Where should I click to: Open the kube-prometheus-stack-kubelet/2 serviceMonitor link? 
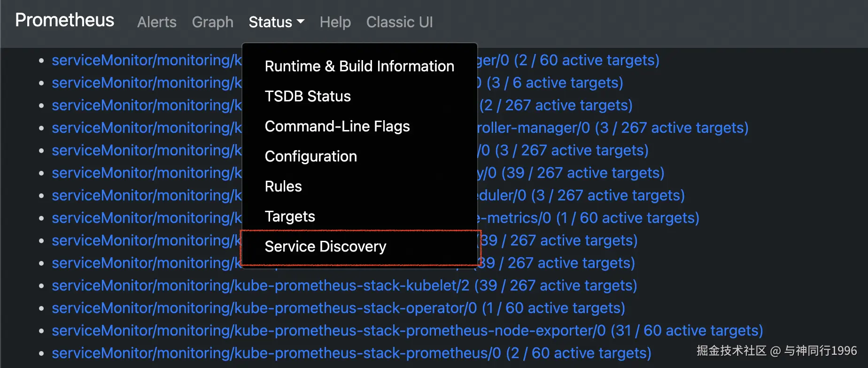click(344, 285)
